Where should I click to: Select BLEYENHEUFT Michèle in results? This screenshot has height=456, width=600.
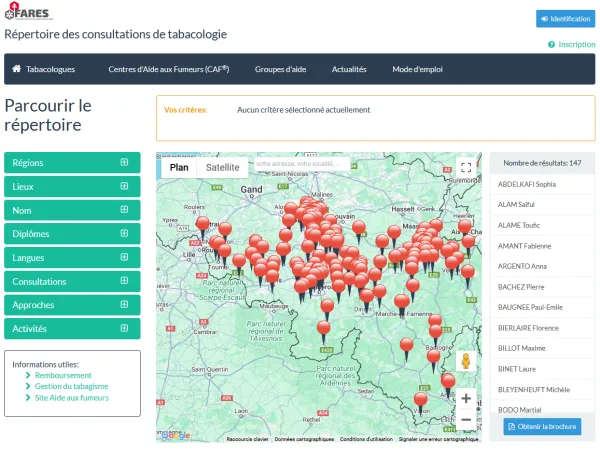click(542, 389)
